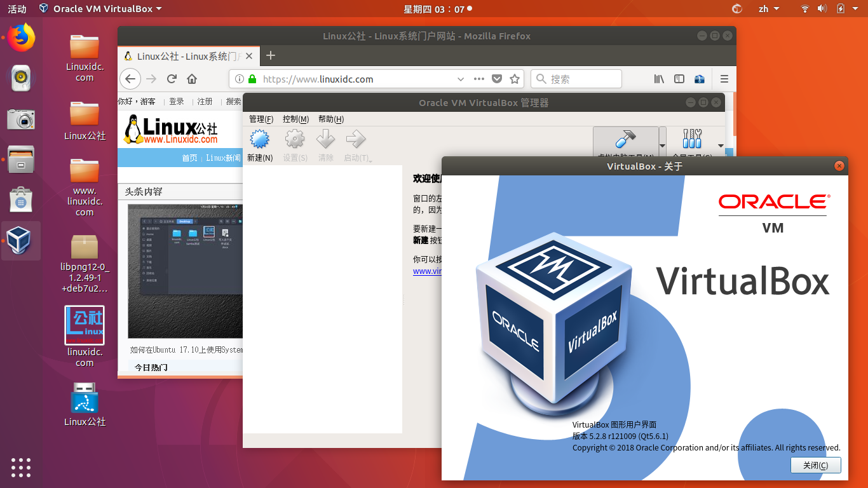Create a new virtual machine with 新建
This screenshot has width=868, height=488.
pos(259,144)
